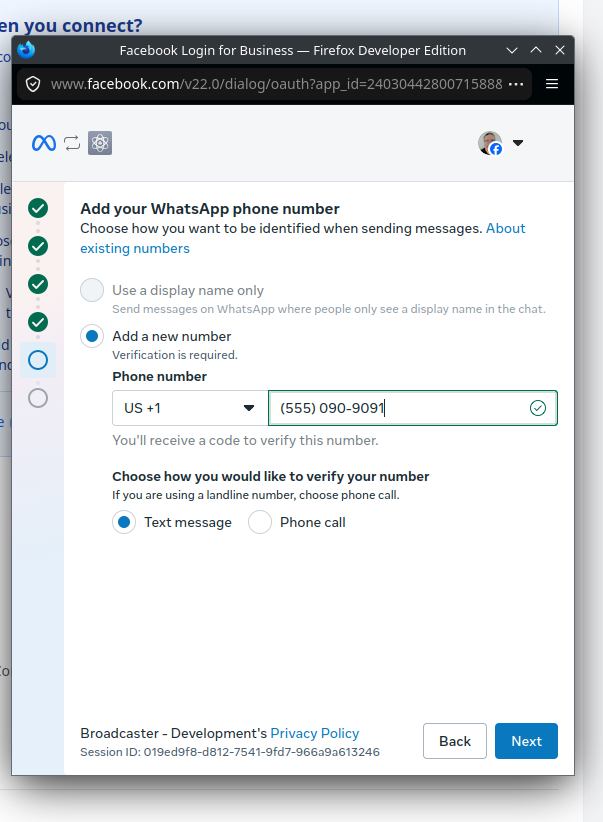Maximize the Facebook Login window
This screenshot has width=603, height=822.
coord(536,50)
